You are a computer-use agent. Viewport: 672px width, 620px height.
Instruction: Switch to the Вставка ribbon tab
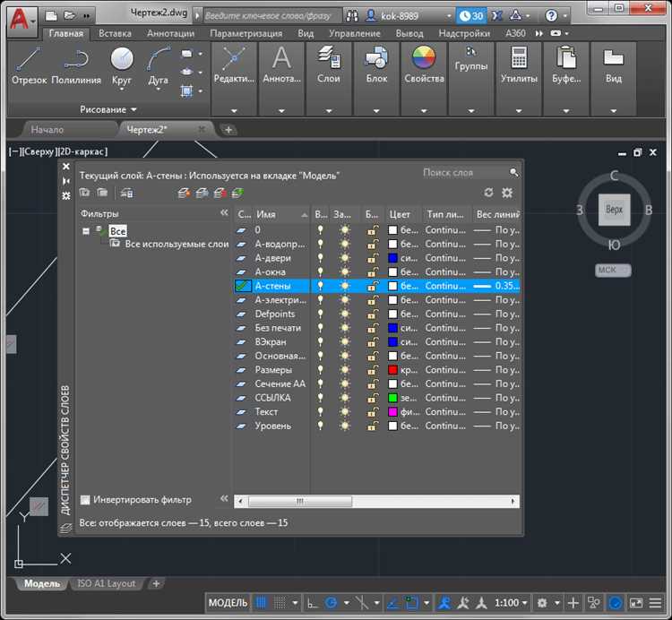click(115, 33)
